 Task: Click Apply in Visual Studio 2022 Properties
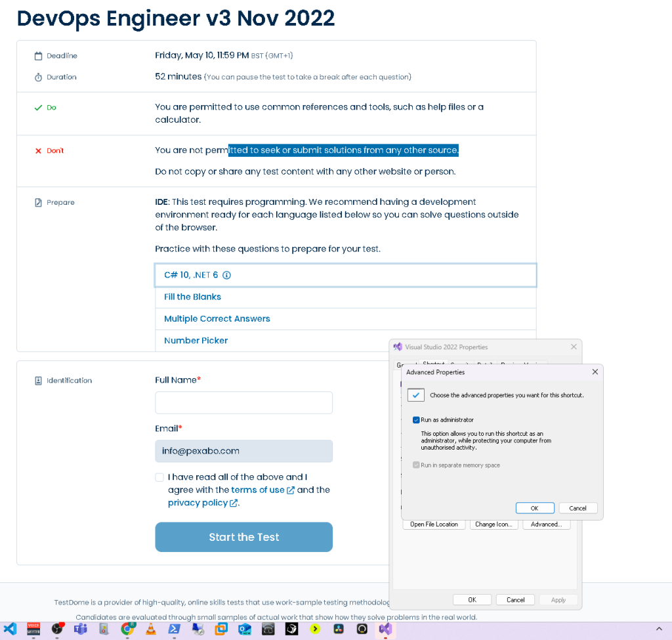(x=558, y=600)
